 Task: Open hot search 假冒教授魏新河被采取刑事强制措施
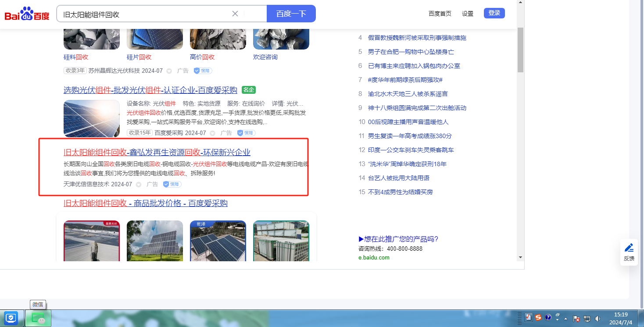(417, 38)
